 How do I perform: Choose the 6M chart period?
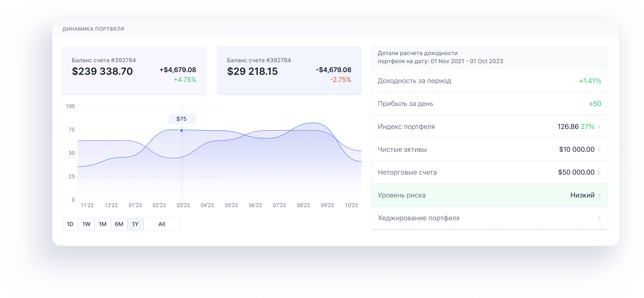coord(119,224)
